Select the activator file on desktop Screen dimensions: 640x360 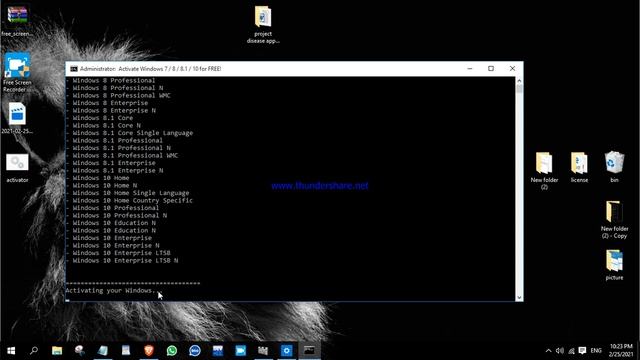tap(17, 168)
